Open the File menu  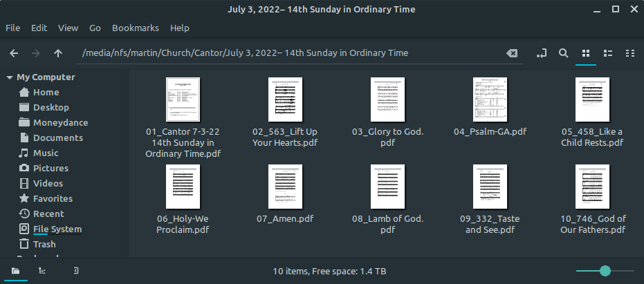12,28
